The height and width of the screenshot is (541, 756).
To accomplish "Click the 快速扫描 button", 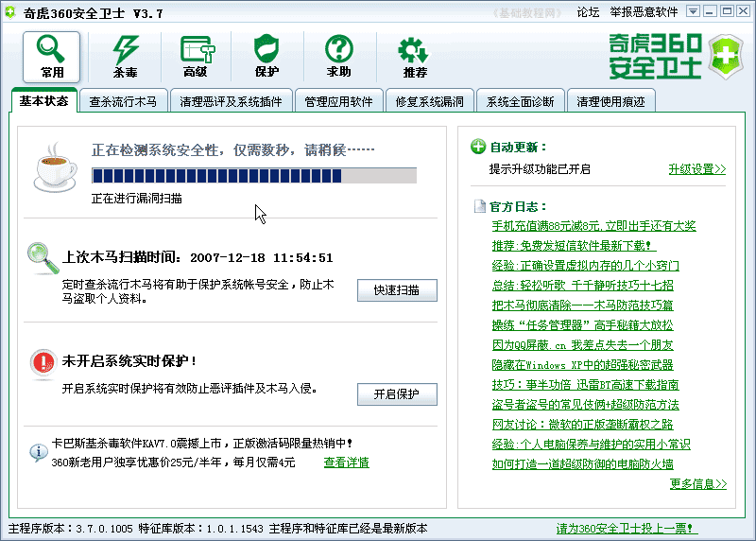I will 397,290.
